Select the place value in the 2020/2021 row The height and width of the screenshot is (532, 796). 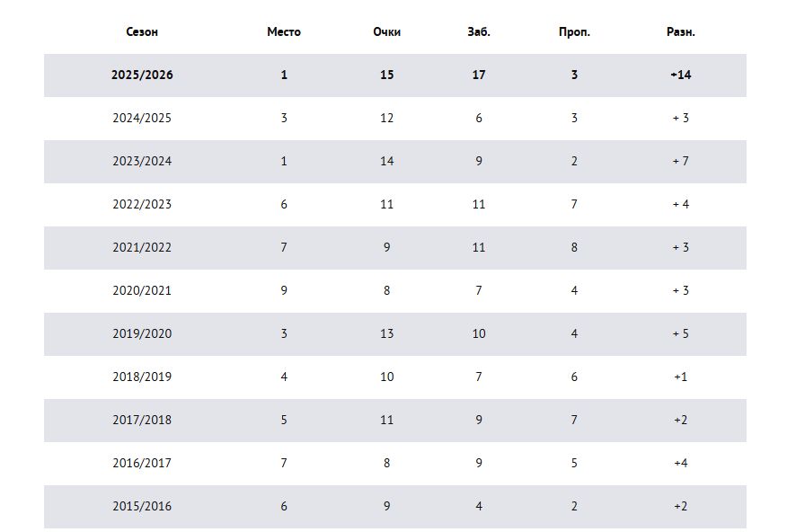click(x=284, y=291)
